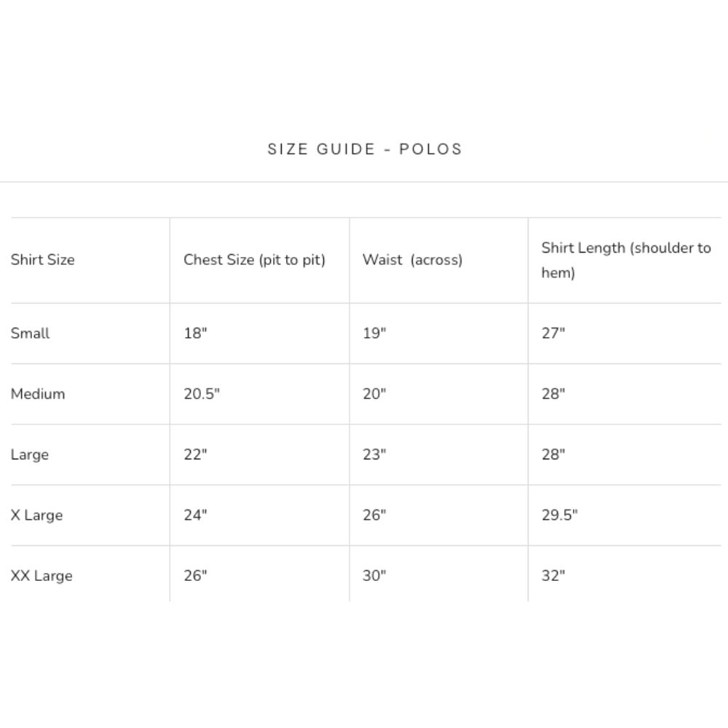The height and width of the screenshot is (728, 728).
Task: Click the Chest Size (pit to pit) header
Action: [x=254, y=260]
